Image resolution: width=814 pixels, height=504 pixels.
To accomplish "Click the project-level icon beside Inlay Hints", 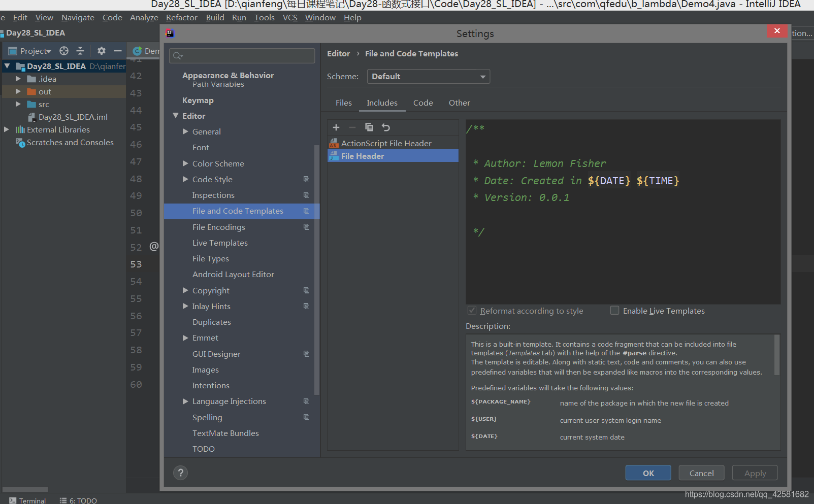I will (306, 306).
